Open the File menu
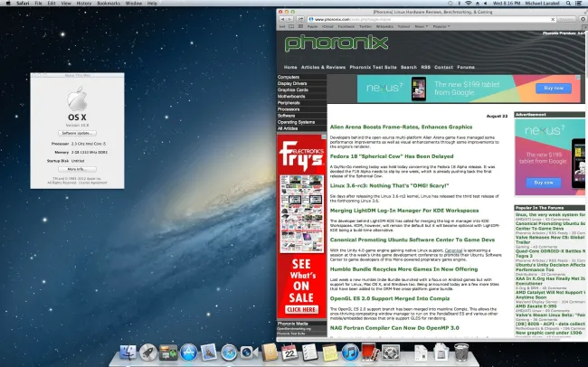Viewport: 588px width, 367px height. click(38, 3)
